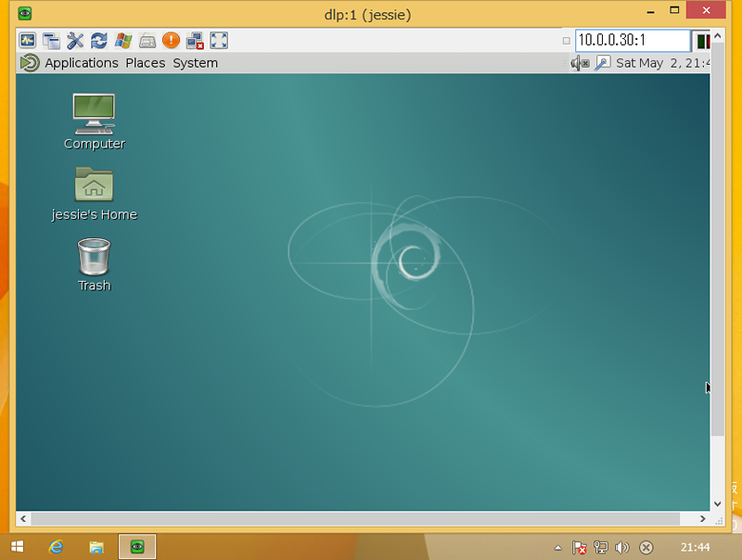The image size is (742, 560).
Task: Open the System menu
Action: tap(195, 63)
